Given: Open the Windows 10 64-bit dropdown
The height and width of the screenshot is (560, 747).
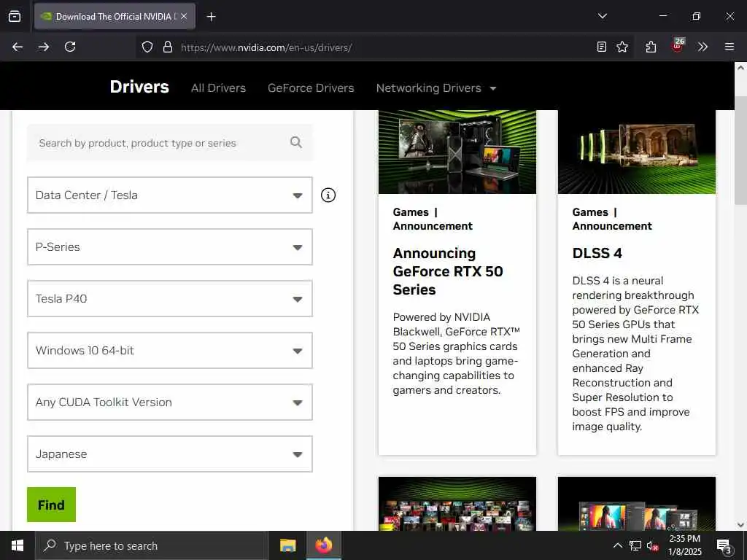Looking at the screenshot, I should 169,351.
